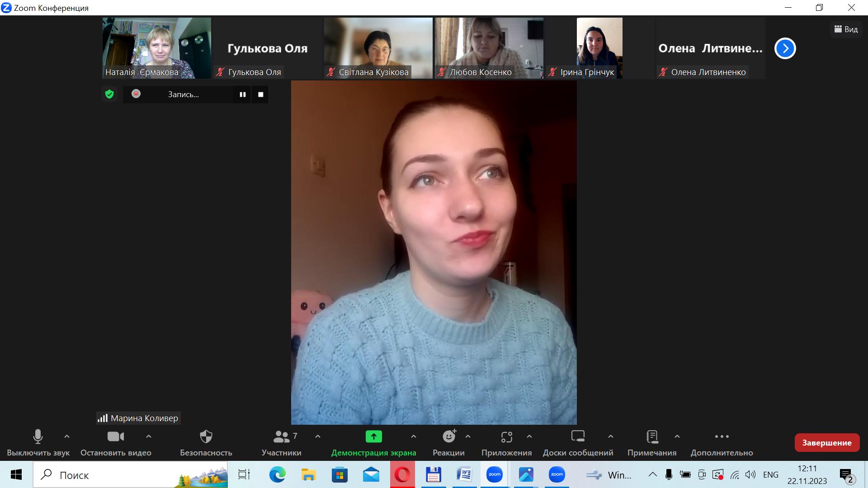The image size is (868, 488).
Task: Expand Доски сообщений options arrow
Action: [x=611, y=436]
